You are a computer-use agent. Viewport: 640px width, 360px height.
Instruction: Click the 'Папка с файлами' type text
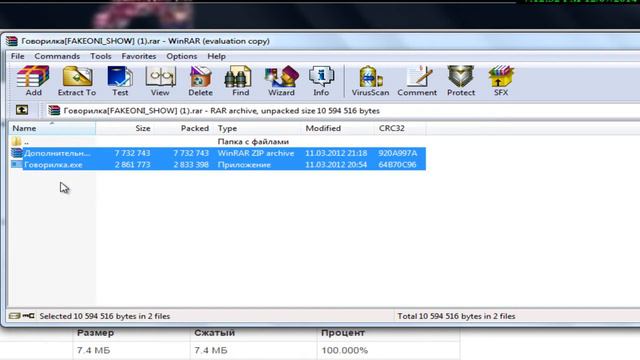pos(253,142)
